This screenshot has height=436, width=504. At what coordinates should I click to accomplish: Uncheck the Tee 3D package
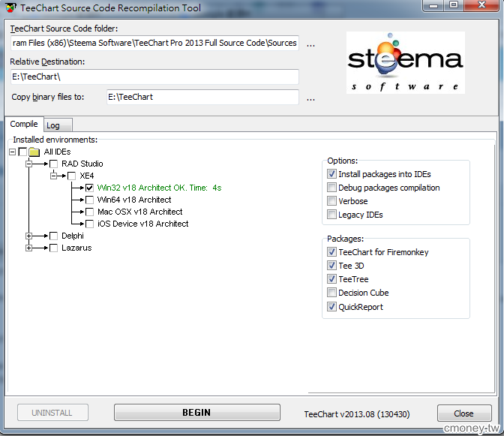click(331, 265)
